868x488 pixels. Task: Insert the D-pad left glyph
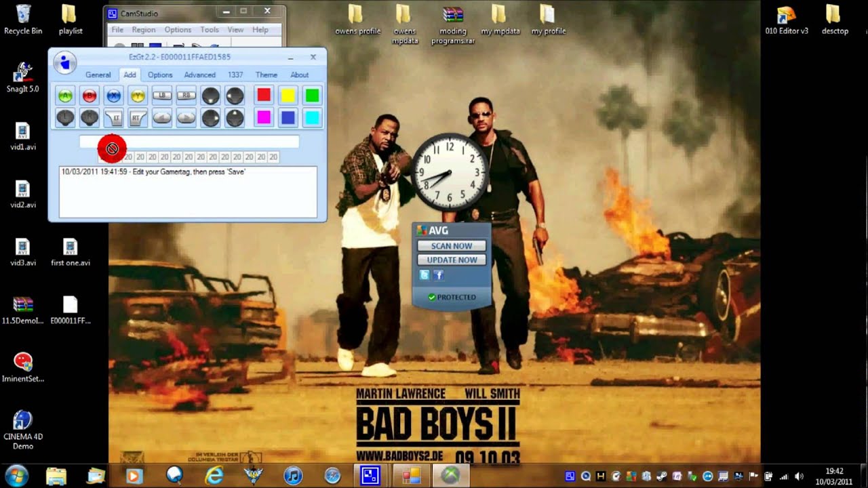(235, 96)
